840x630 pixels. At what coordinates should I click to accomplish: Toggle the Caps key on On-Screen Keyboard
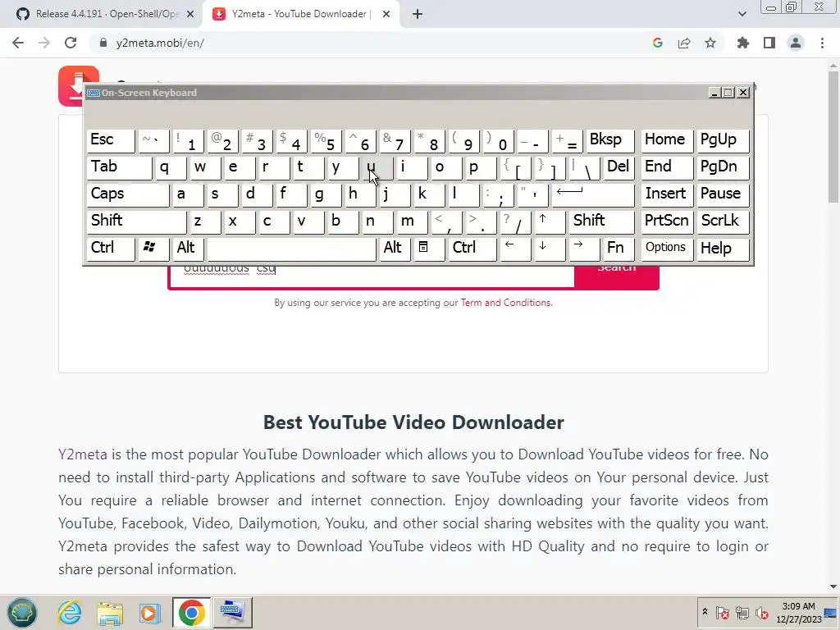coord(128,195)
